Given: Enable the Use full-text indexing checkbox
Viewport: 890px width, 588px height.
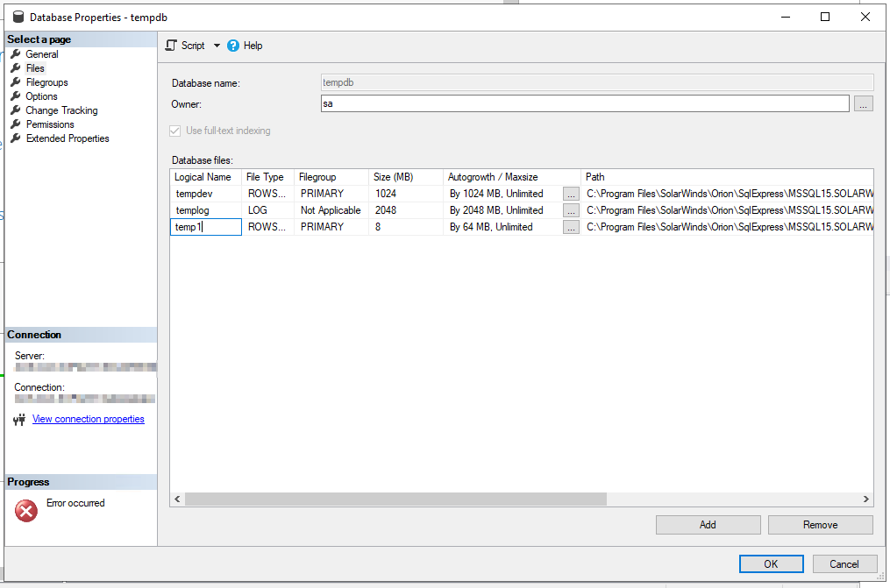Looking at the screenshot, I should tap(173, 130).
